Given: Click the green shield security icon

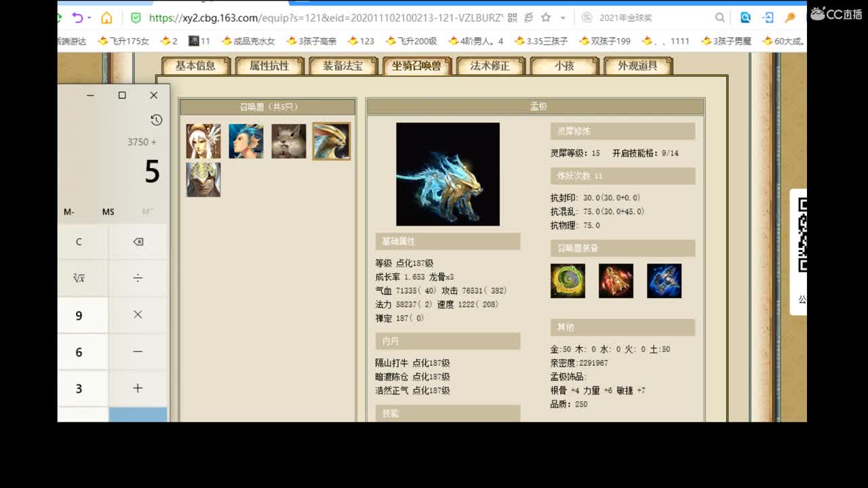Looking at the screenshot, I should tap(136, 18).
